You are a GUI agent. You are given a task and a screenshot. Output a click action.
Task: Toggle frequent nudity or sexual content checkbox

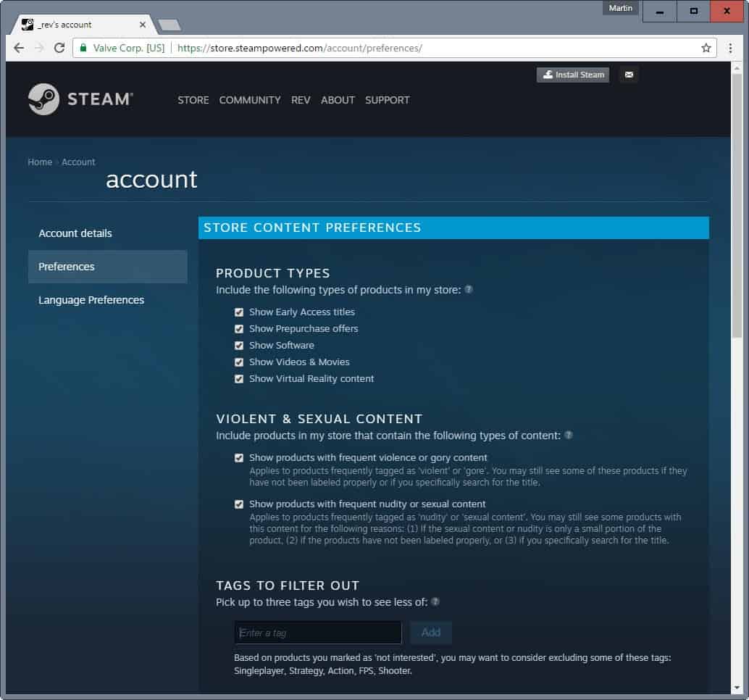[239, 504]
